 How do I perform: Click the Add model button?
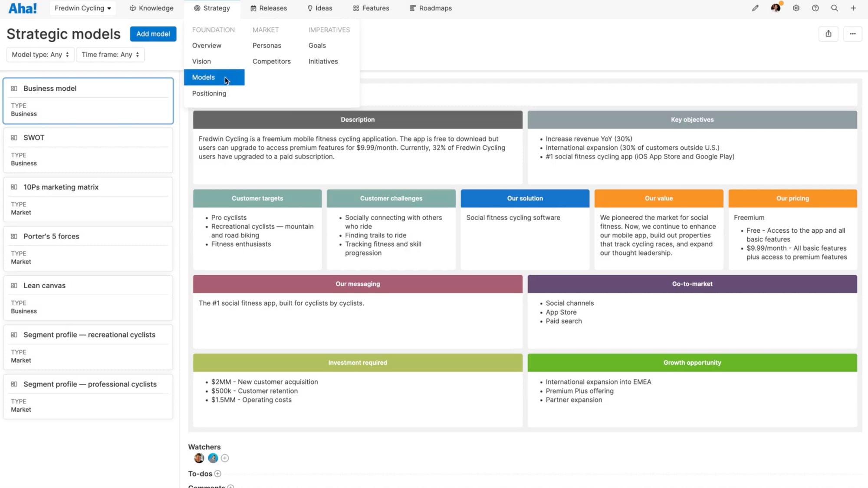click(153, 34)
